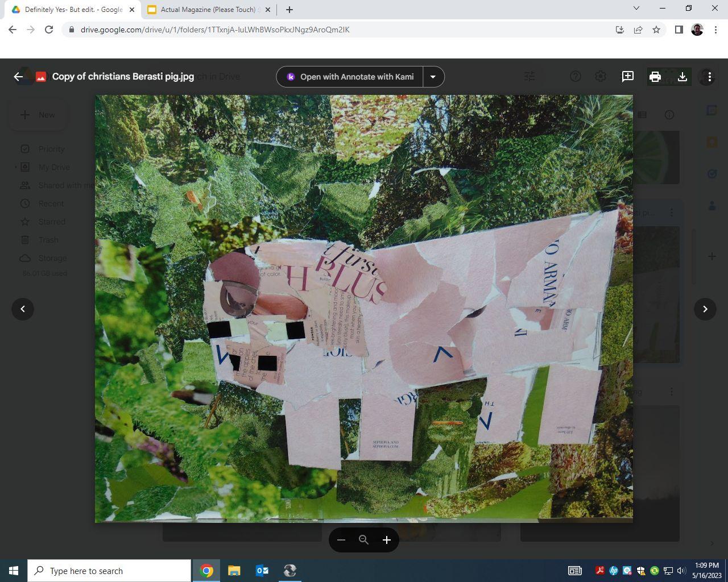Open Chrome from the taskbar
The height and width of the screenshot is (582, 728).
(206, 571)
